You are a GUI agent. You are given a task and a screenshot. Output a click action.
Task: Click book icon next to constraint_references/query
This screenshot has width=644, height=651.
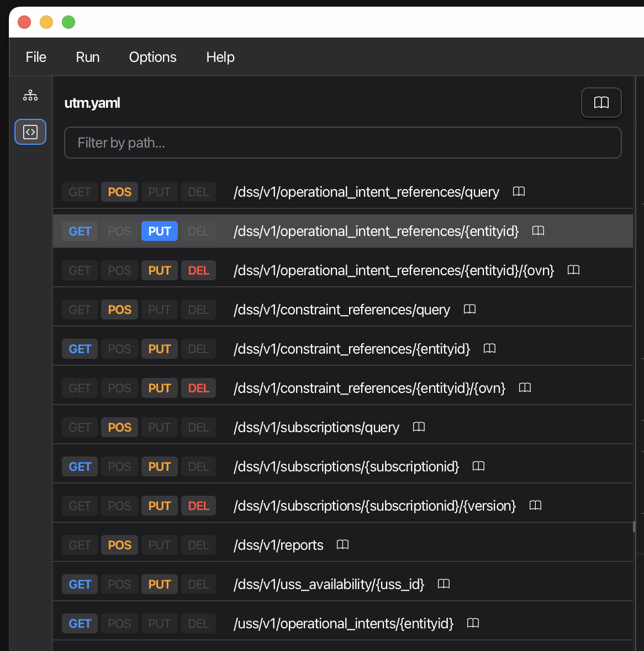[469, 309]
